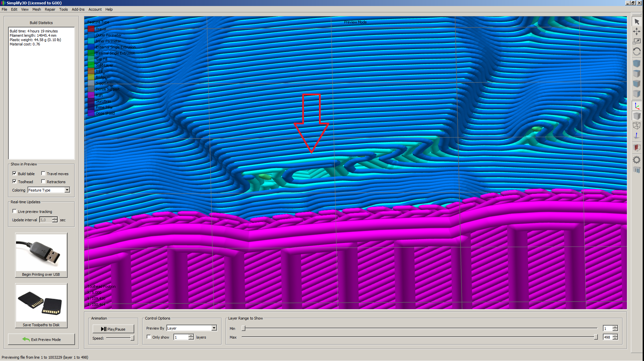Viewport: 644px width, 361px height.
Task: Toggle solid model rendering icon
Action: click(x=637, y=116)
